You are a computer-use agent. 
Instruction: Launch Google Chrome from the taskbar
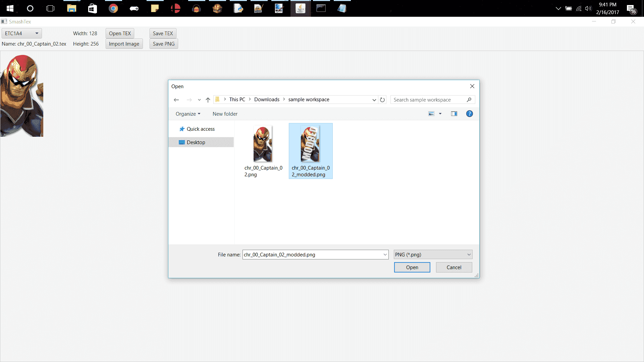tap(113, 8)
